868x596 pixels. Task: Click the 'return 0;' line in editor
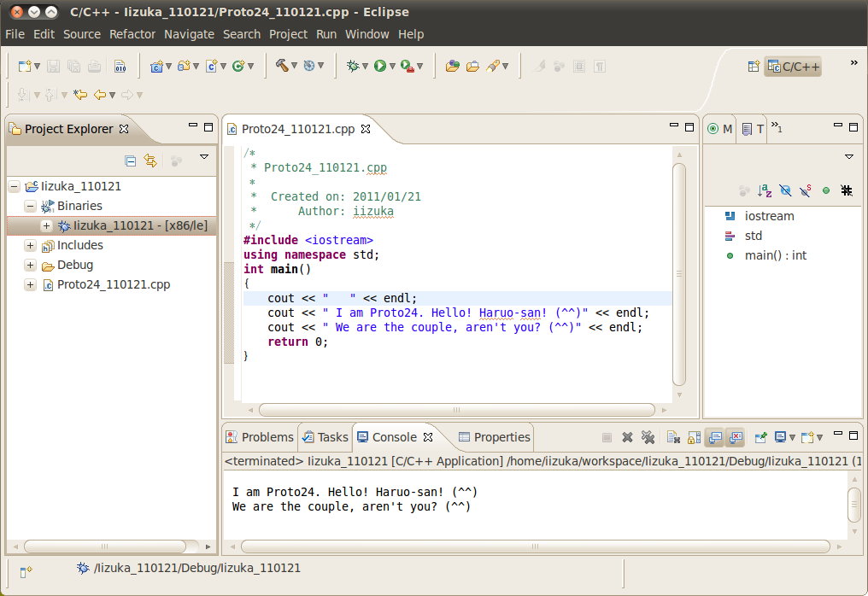point(297,342)
